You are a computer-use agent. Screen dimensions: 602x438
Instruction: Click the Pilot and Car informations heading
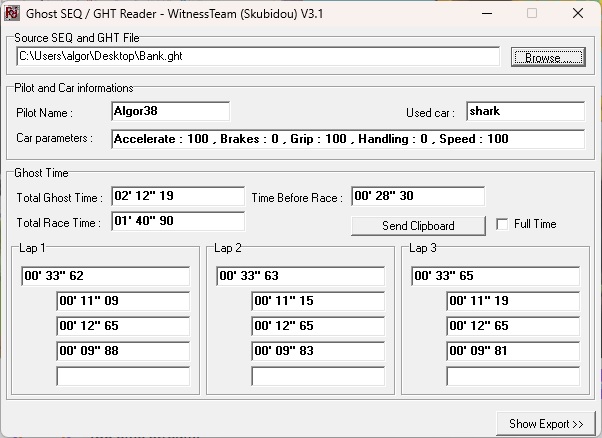(74, 88)
